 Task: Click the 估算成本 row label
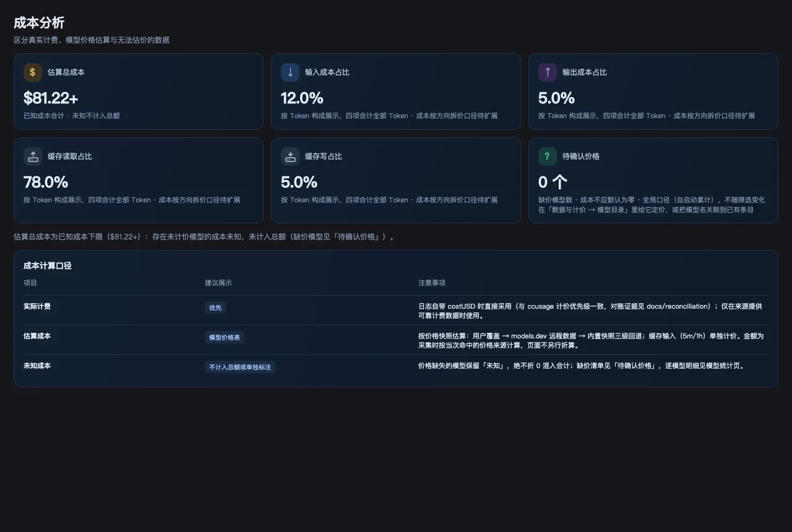point(37,336)
